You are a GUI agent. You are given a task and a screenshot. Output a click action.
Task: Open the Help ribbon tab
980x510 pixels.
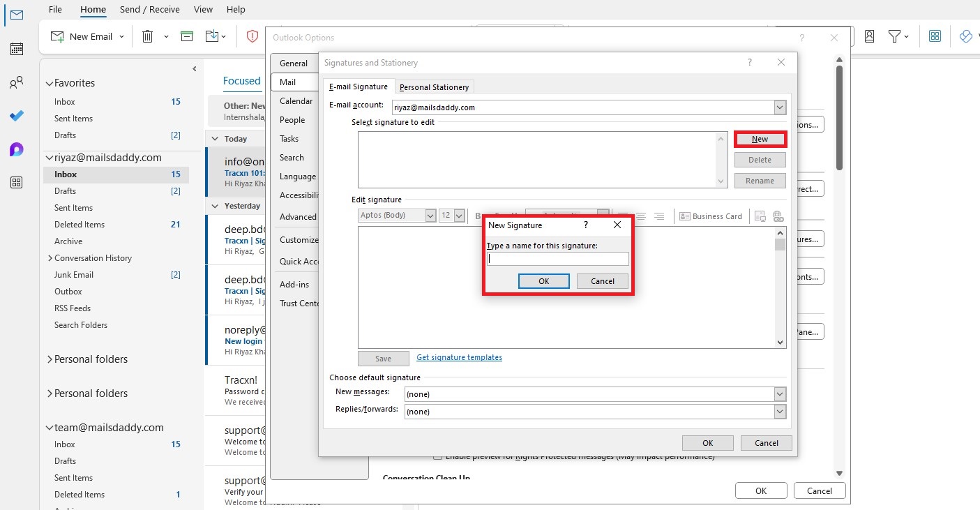(x=236, y=9)
